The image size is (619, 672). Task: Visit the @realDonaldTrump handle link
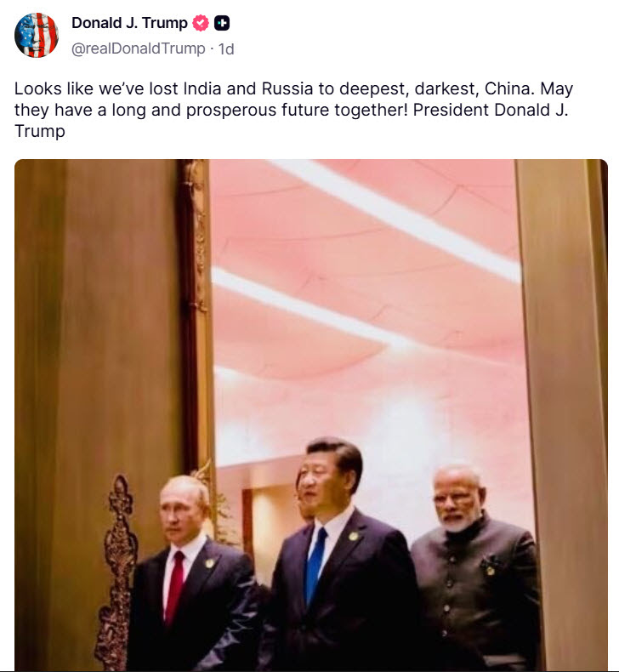coord(138,48)
